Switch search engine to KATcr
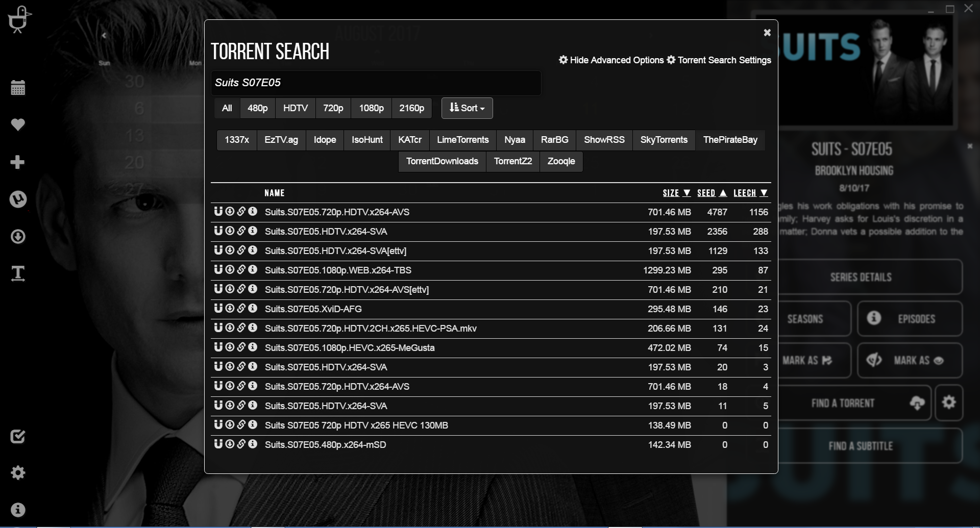Image resolution: width=980 pixels, height=528 pixels. 410,140
